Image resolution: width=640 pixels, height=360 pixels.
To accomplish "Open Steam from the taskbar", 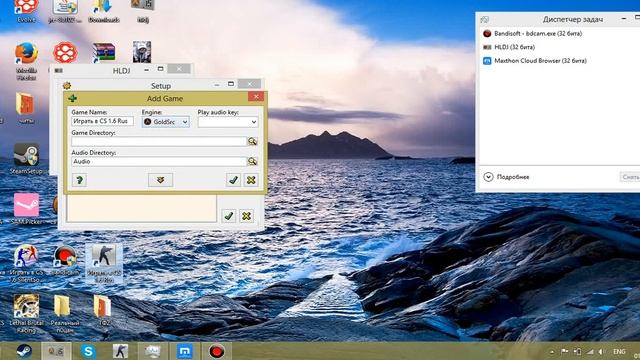I will point(24,351).
